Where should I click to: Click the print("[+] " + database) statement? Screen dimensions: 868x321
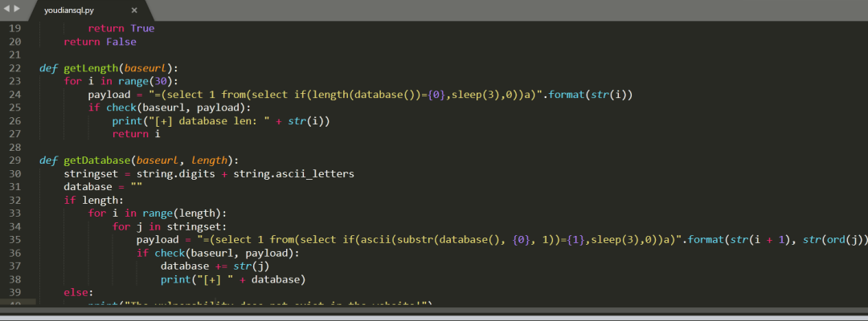pyautogui.click(x=234, y=279)
